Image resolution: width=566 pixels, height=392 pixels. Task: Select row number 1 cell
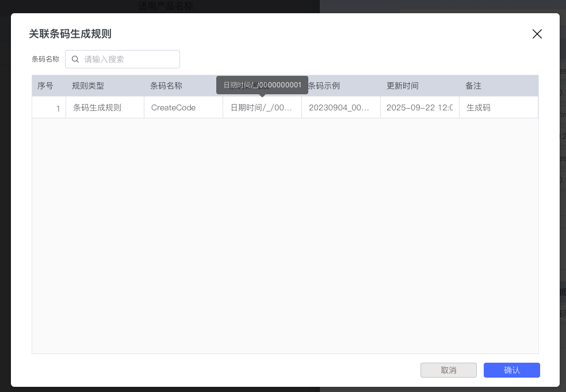pos(49,107)
